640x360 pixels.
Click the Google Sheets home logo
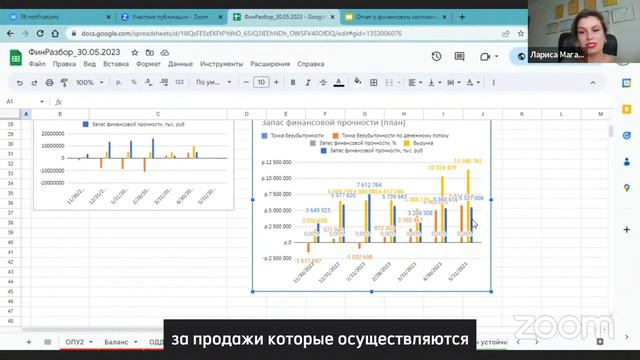pyautogui.click(x=16, y=58)
